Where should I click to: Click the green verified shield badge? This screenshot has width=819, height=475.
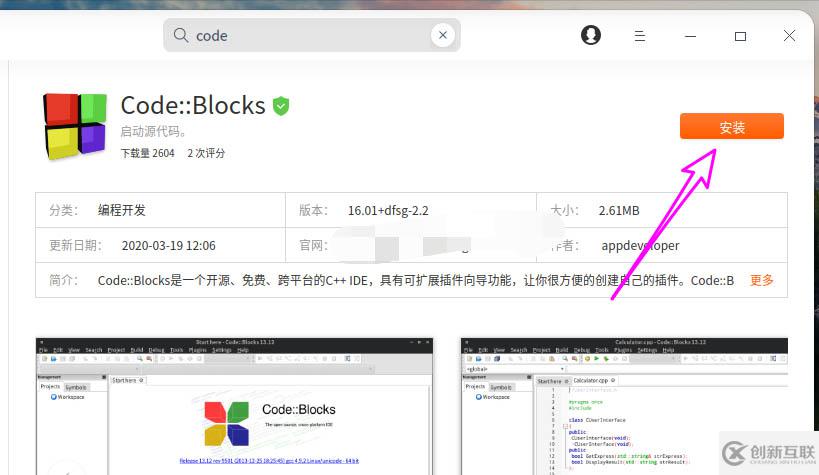tap(281, 106)
